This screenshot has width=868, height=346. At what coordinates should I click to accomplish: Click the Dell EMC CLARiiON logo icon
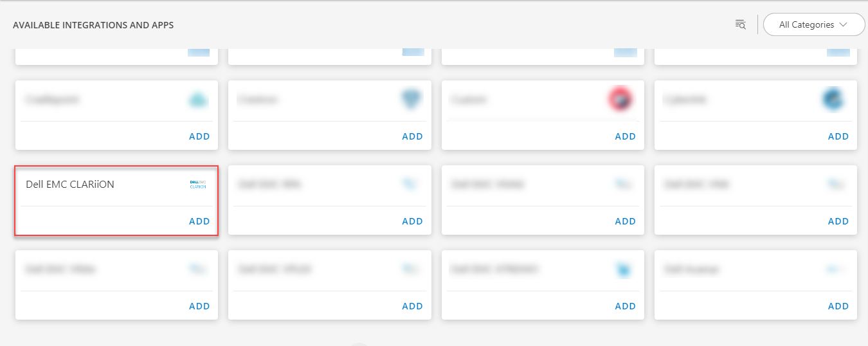pyautogui.click(x=198, y=185)
